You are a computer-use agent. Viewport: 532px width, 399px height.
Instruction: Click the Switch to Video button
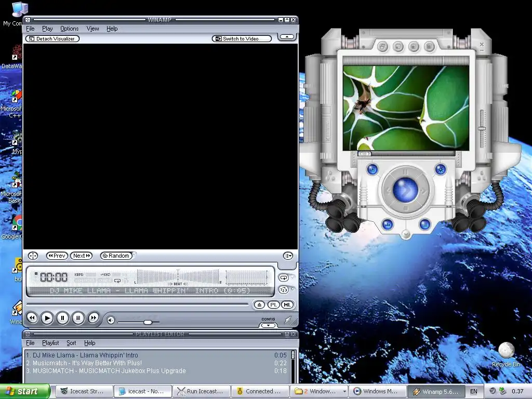[x=242, y=38]
